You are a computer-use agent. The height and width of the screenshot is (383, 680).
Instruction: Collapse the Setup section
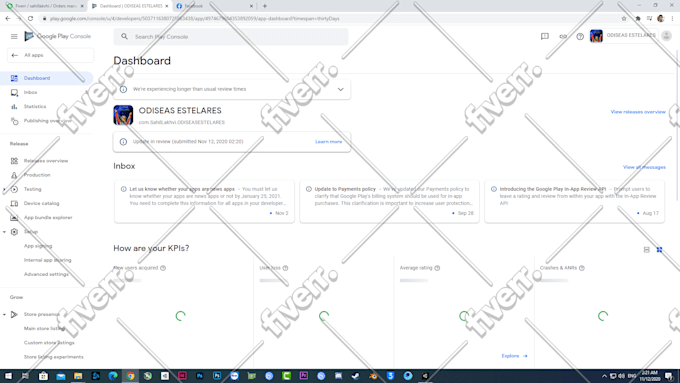tap(4, 232)
